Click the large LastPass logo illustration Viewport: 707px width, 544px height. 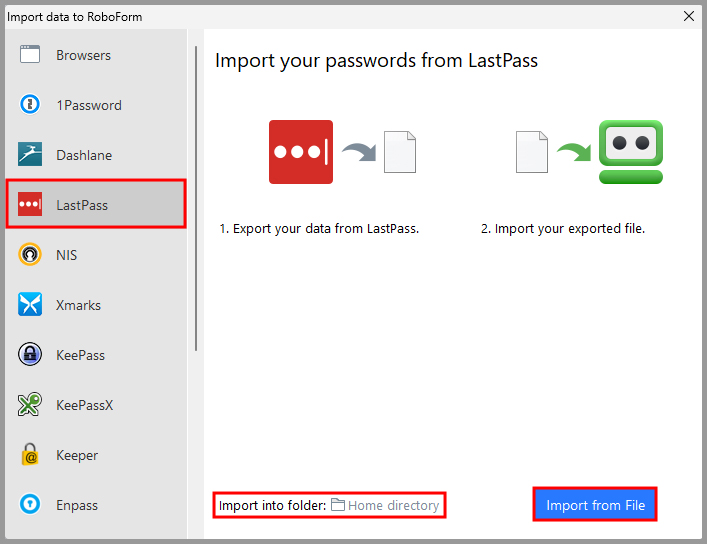[301, 152]
